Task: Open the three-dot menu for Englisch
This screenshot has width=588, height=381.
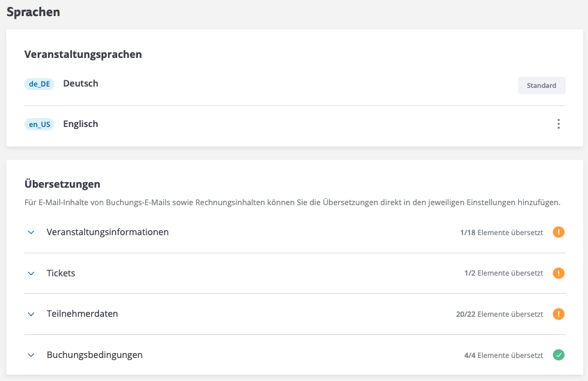Action: click(x=558, y=124)
